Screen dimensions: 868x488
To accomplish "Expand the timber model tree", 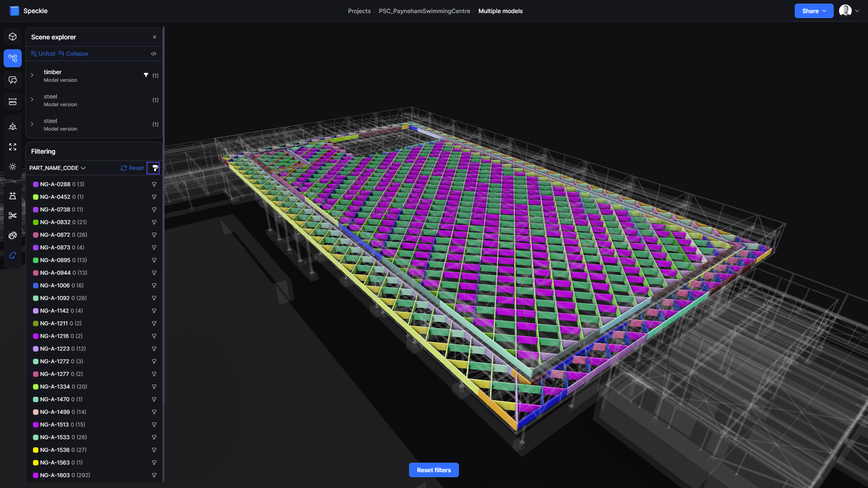I will pyautogui.click(x=32, y=75).
